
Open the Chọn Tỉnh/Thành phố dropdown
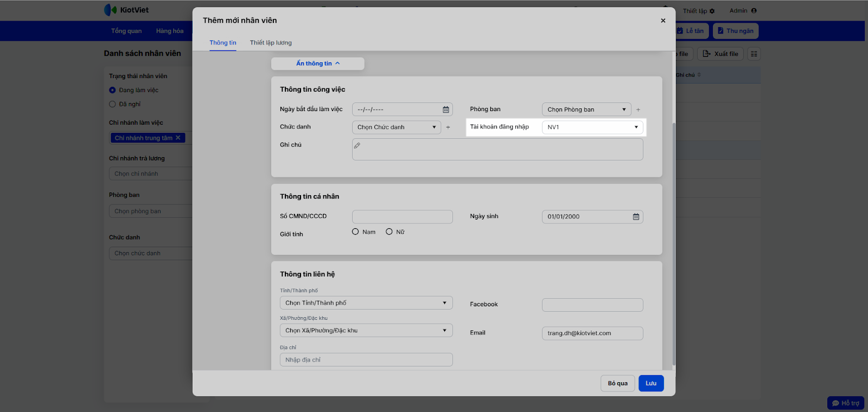coord(366,303)
